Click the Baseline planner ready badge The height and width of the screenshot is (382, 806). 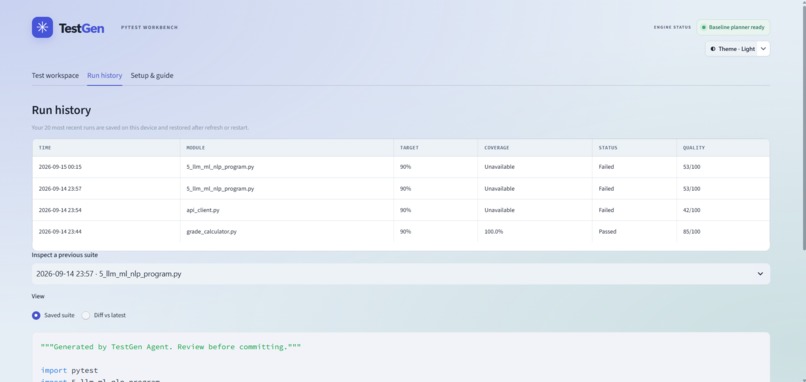734,27
